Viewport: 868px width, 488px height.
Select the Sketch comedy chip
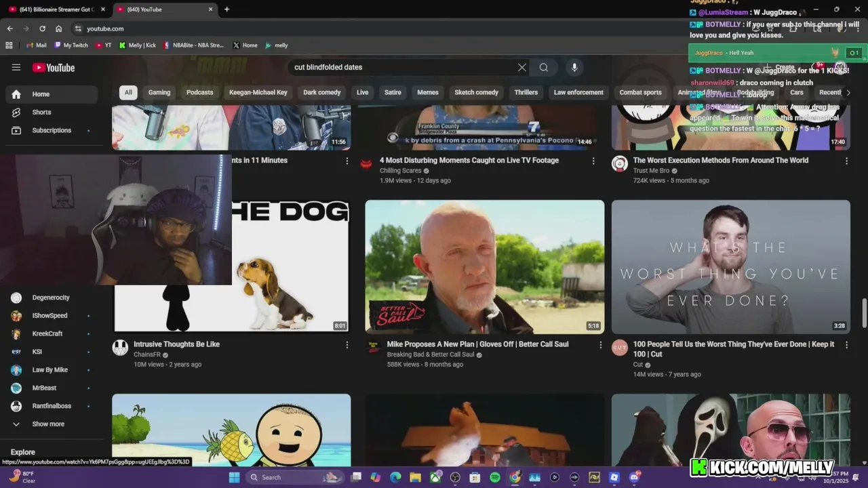(477, 92)
